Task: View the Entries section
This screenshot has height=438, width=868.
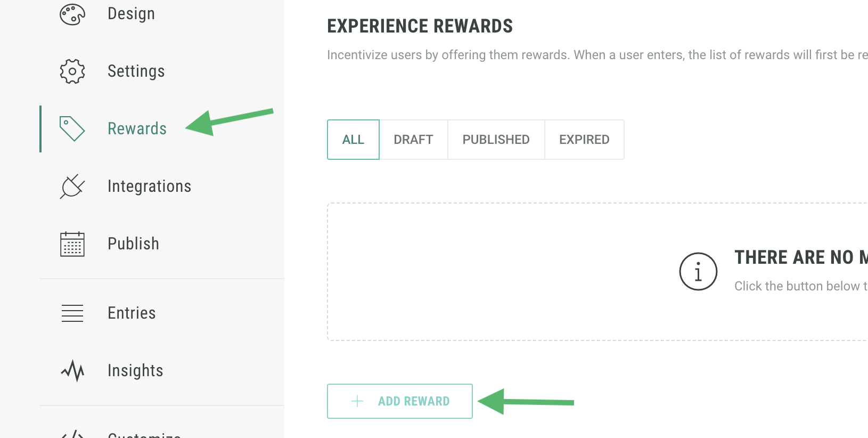Action: pyautogui.click(x=132, y=313)
